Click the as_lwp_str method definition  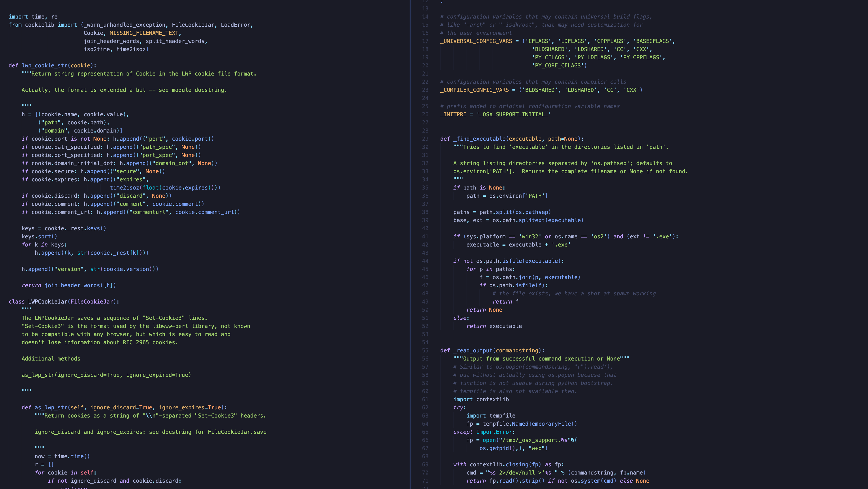[51, 407]
